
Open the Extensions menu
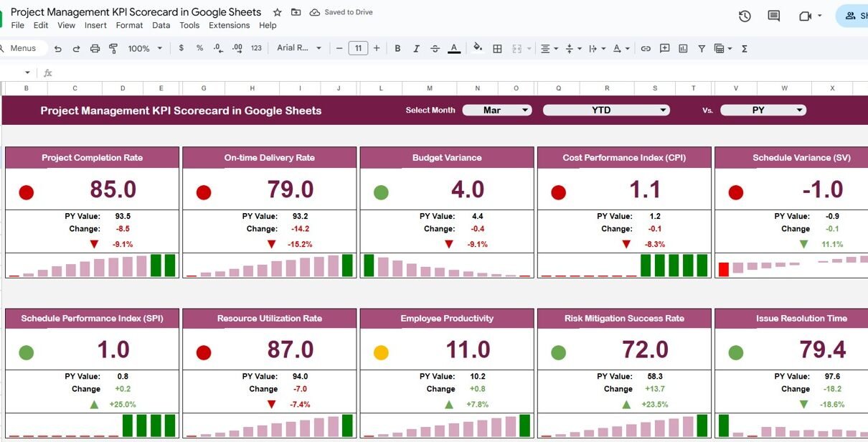tap(229, 25)
